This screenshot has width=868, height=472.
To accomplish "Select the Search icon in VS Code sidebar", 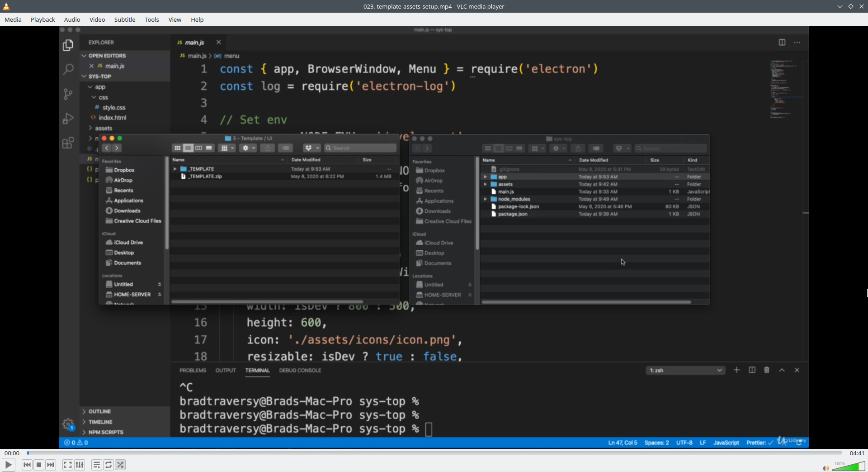I will (68, 69).
